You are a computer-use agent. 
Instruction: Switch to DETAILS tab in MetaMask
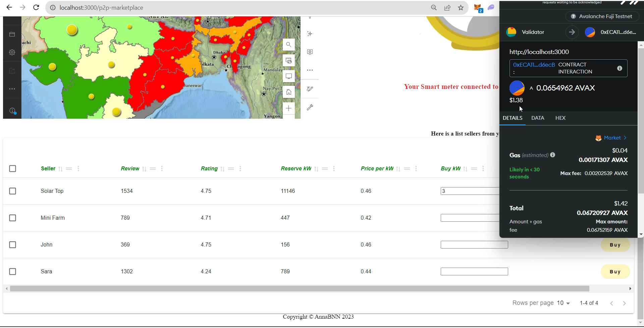click(x=513, y=118)
